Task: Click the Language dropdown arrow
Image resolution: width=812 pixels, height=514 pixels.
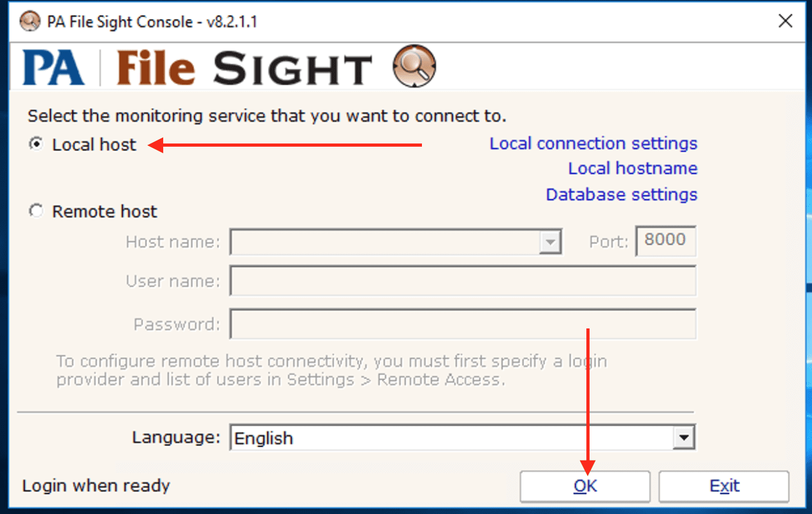Action: (x=683, y=438)
